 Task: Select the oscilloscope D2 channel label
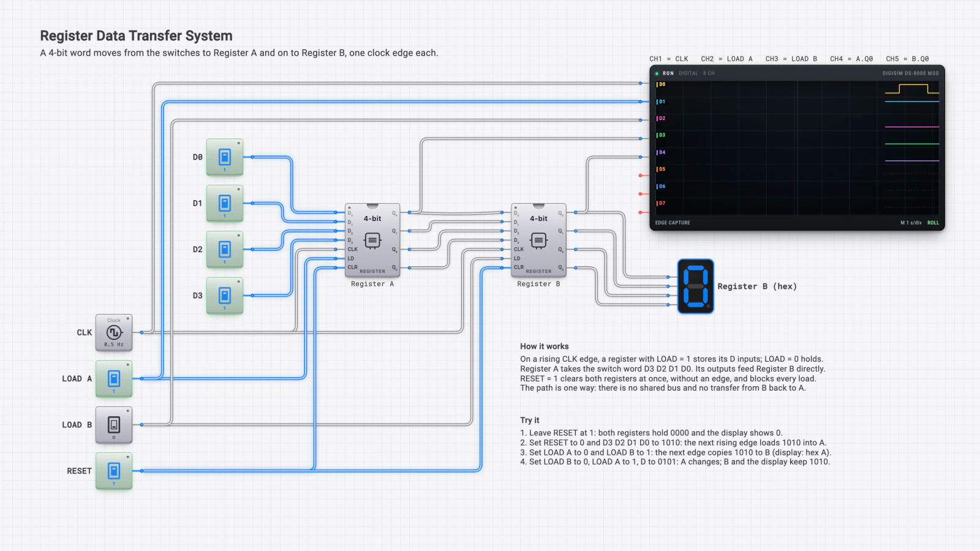coord(661,119)
